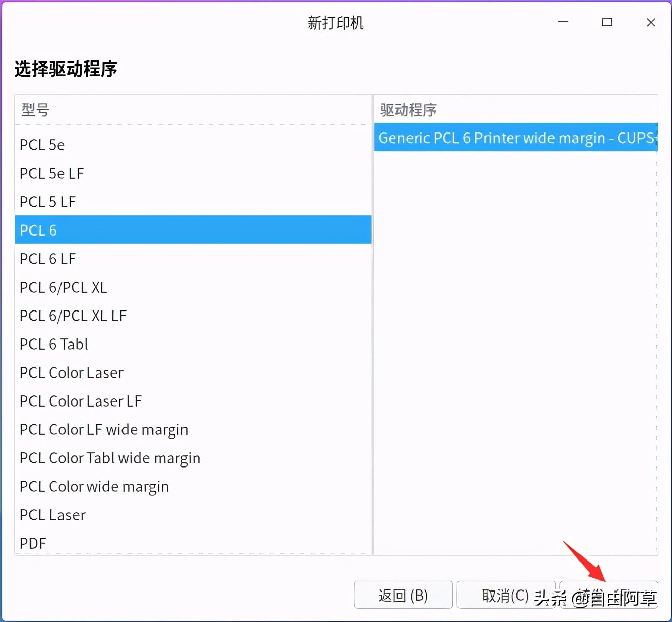Select PDF from the model list
This screenshot has width=672, height=622.
pyautogui.click(x=33, y=543)
